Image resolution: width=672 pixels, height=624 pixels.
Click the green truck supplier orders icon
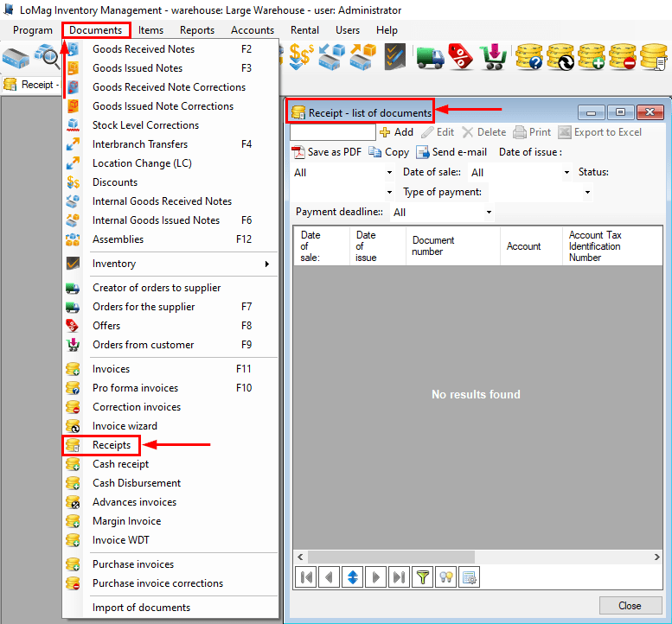(430, 57)
